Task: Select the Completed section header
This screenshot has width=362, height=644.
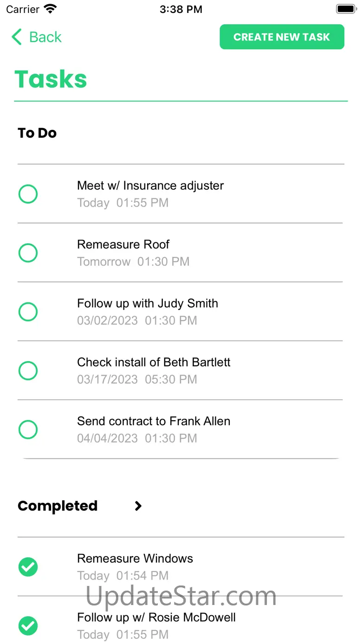Action: [x=58, y=506]
